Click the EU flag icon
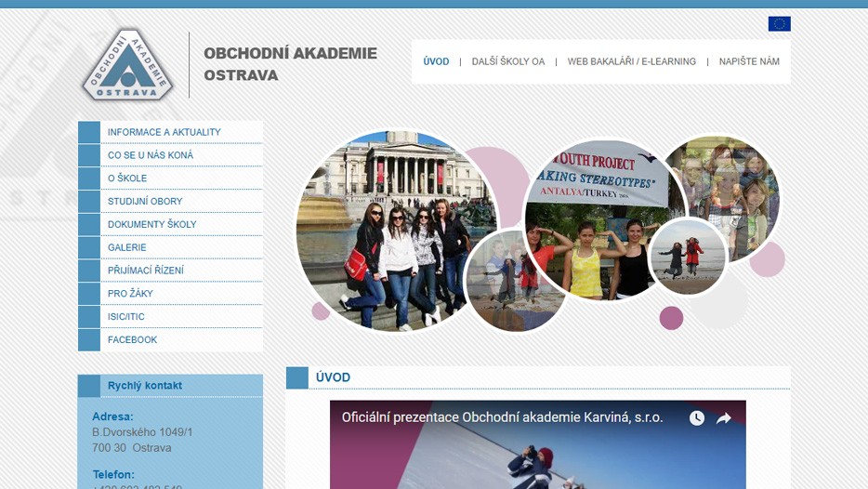868x489 pixels. pos(779,24)
